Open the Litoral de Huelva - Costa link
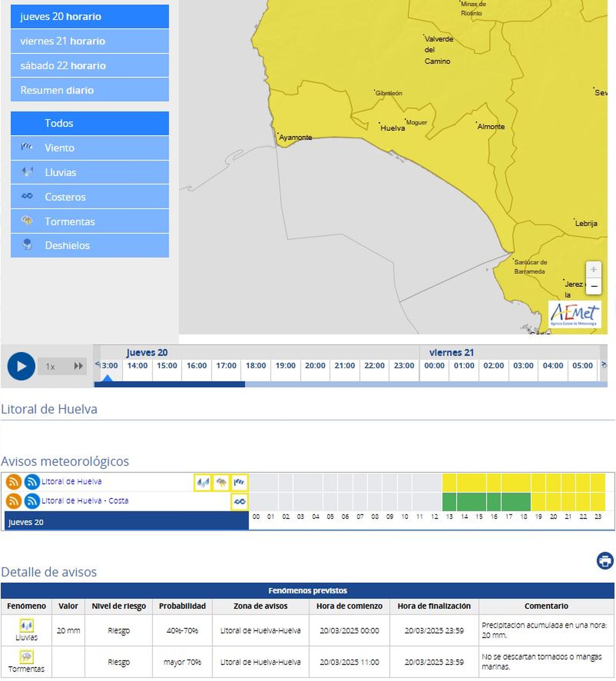Screen dimensions: 616x681 coord(85,501)
